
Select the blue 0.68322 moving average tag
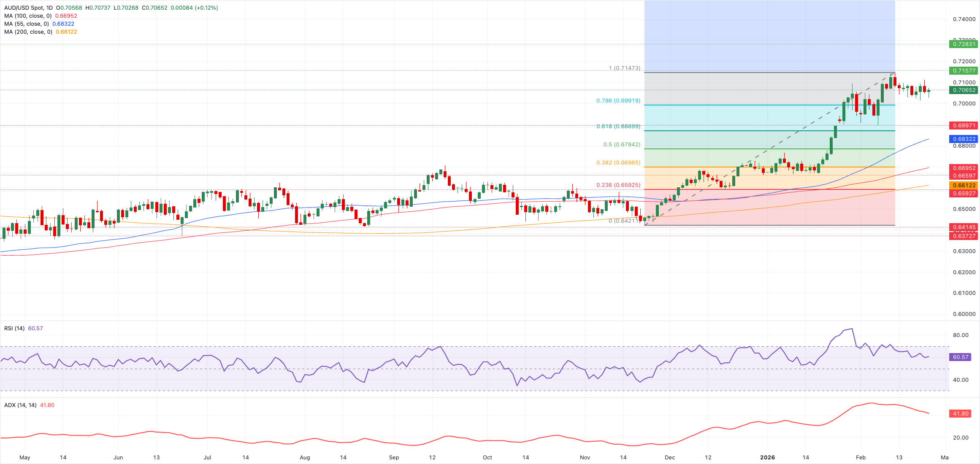(x=964, y=139)
